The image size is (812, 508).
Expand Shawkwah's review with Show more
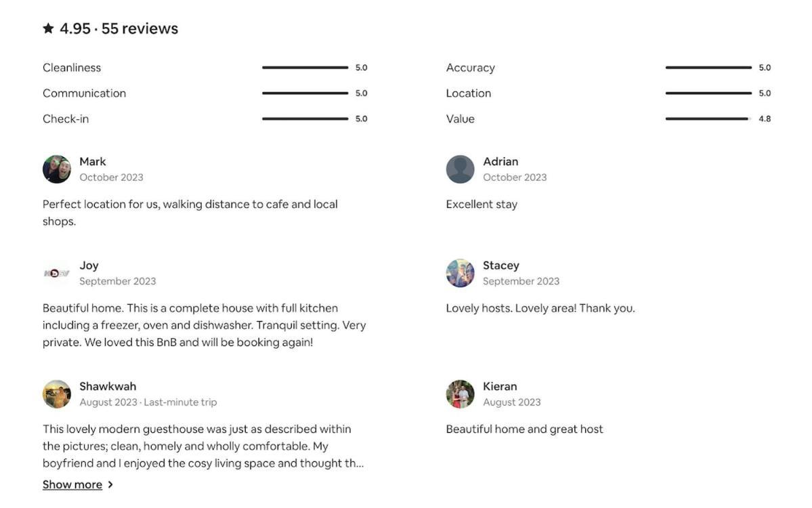pos(72,485)
